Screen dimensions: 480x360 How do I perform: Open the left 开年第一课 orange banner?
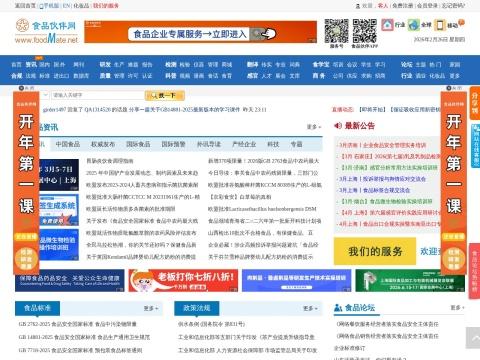point(26,183)
